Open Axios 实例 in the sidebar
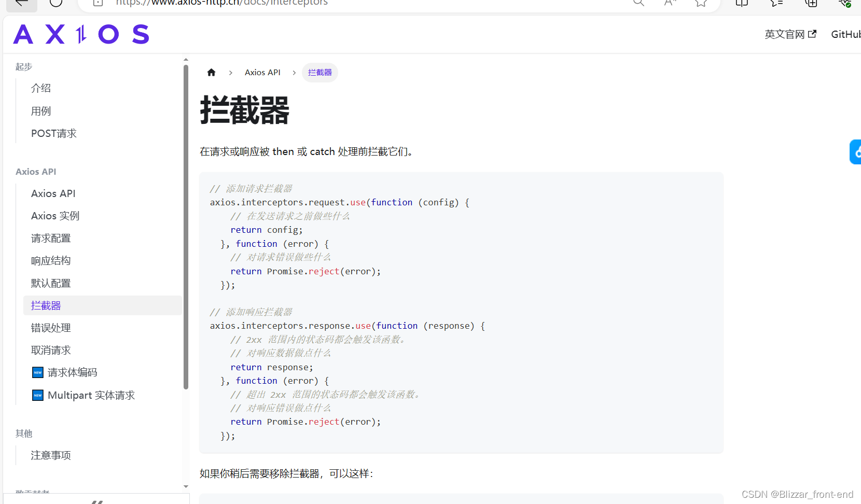861x504 pixels. pyautogui.click(x=55, y=216)
